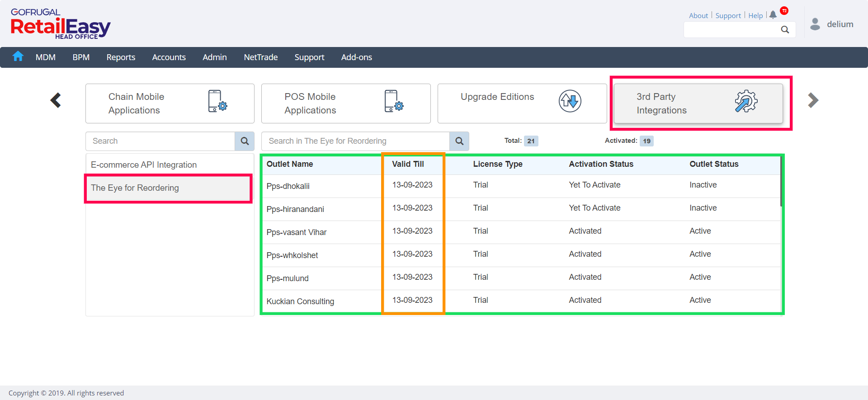This screenshot has height=400, width=868.
Task: Click the Outlet Status column header
Action: (714, 164)
